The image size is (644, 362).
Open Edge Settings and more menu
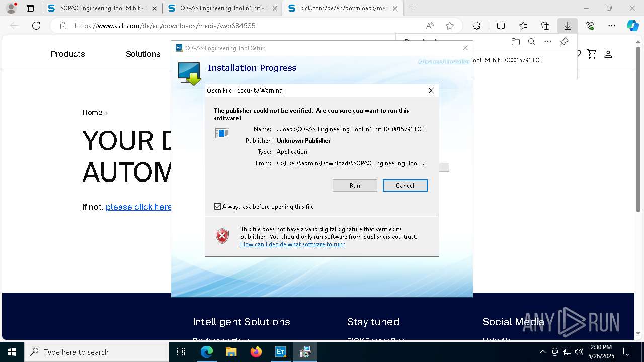point(612,26)
